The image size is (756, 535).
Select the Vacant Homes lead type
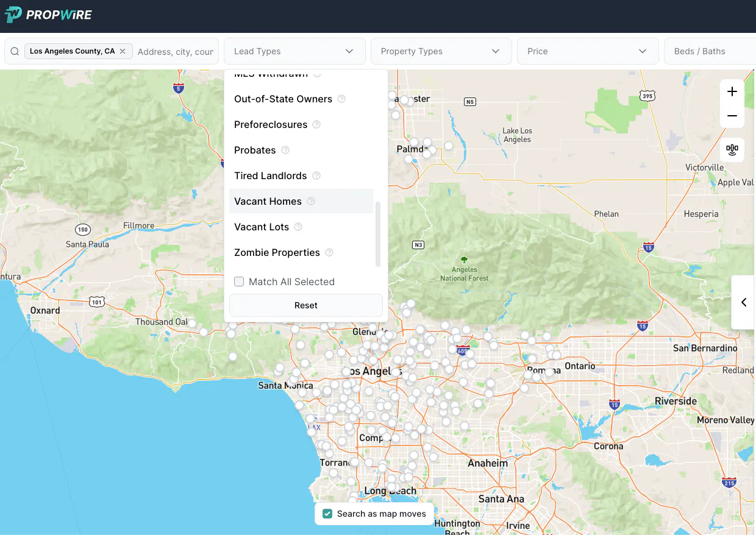pyautogui.click(x=268, y=201)
